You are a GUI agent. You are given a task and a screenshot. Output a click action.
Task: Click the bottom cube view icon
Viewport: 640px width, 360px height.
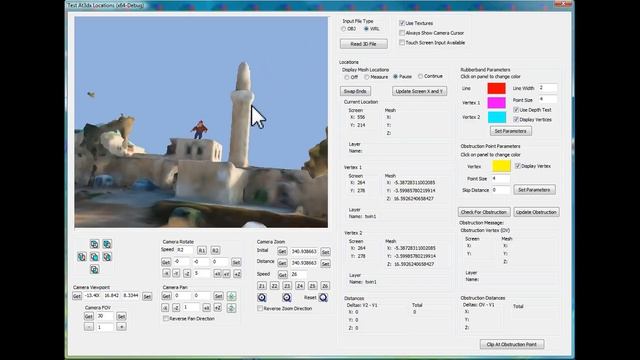coord(94,269)
